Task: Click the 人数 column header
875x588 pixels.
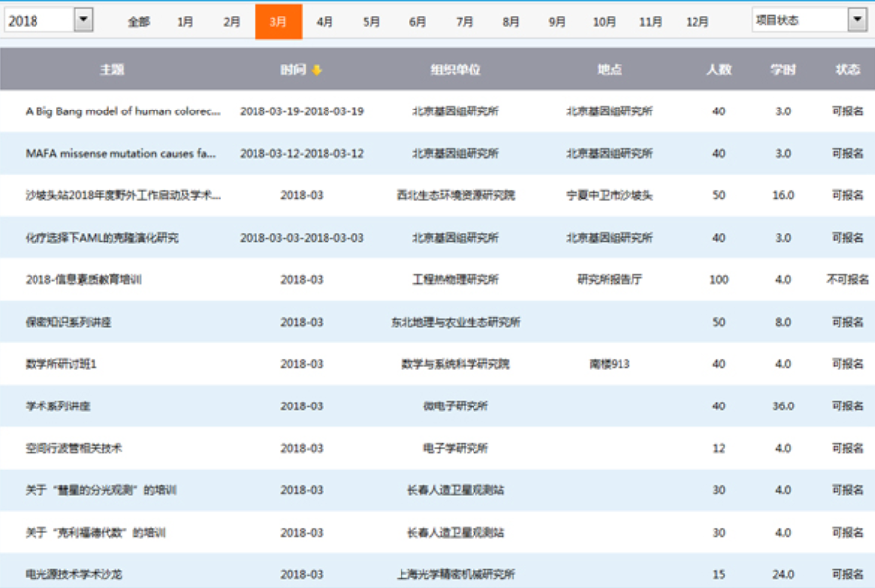Action: click(x=718, y=70)
